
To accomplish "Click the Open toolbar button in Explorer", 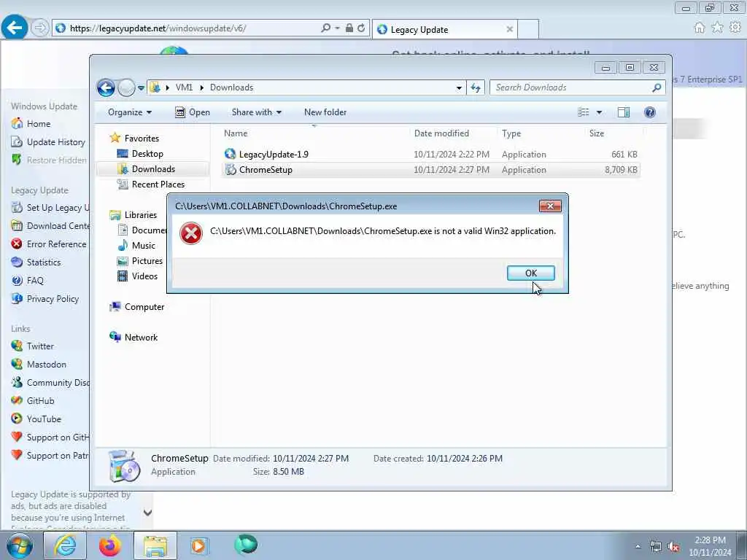I will tap(193, 112).
